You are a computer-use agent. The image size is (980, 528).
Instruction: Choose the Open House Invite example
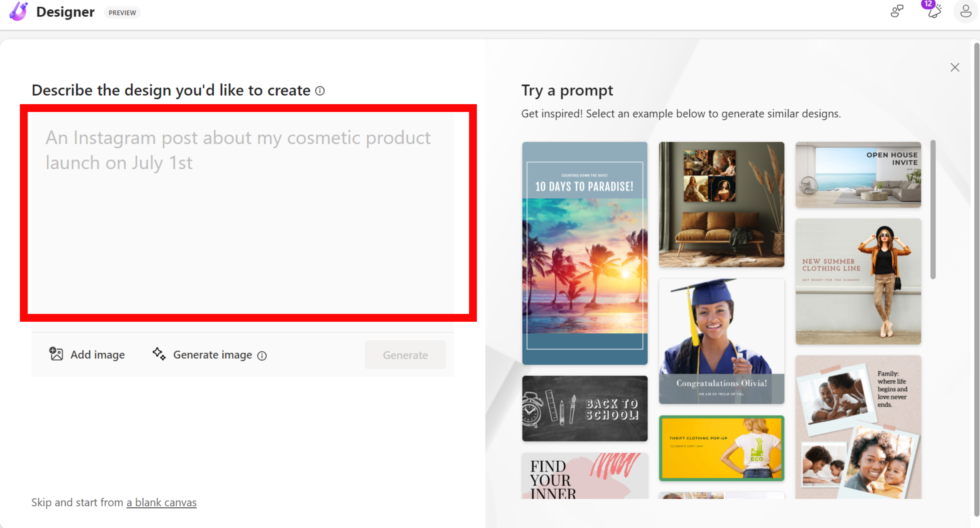(858, 175)
